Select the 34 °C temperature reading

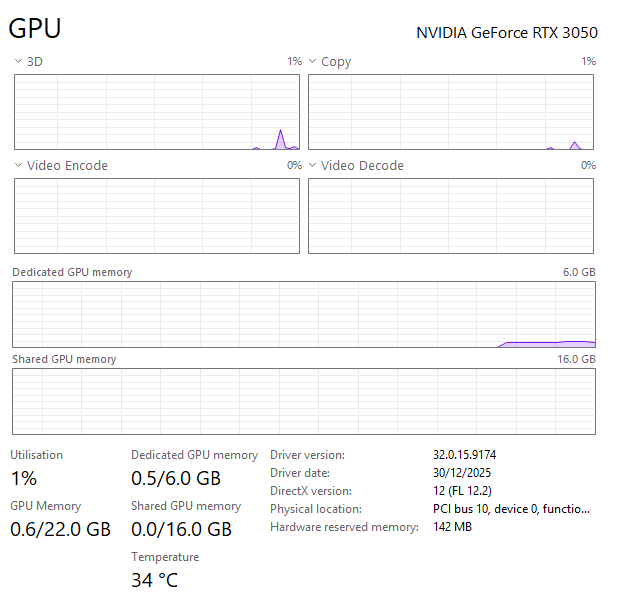tap(154, 580)
